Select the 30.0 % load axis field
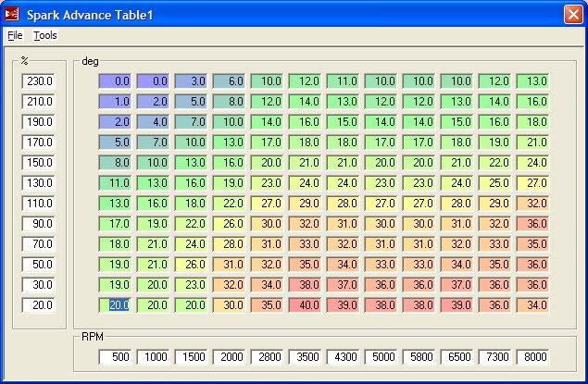 (39, 285)
